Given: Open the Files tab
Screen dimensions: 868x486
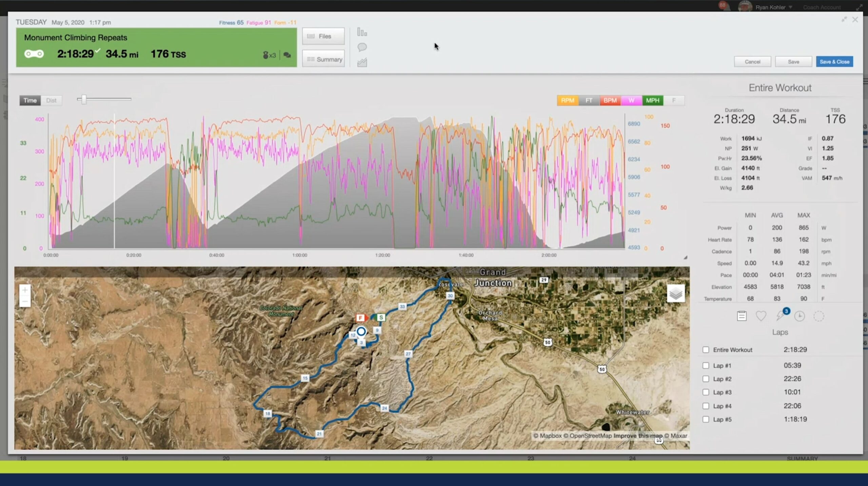Looking at the screenshot, I should (x=323, y=36).
